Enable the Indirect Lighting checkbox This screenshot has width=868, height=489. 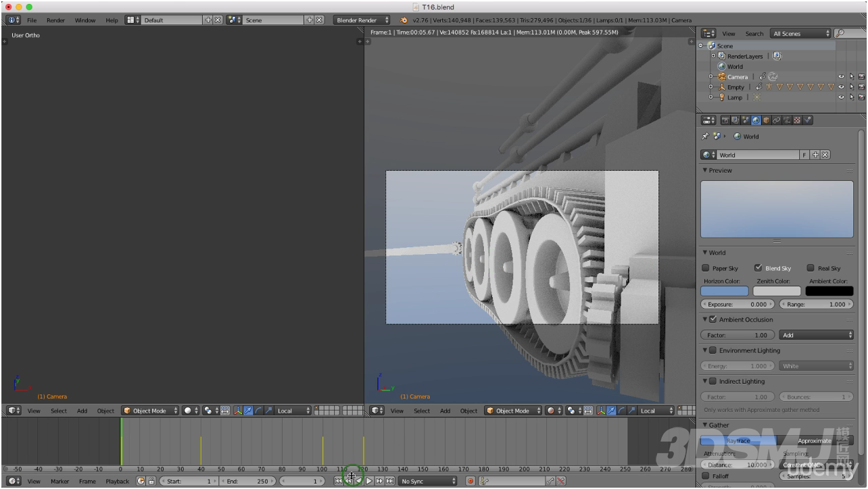(713, 382)
